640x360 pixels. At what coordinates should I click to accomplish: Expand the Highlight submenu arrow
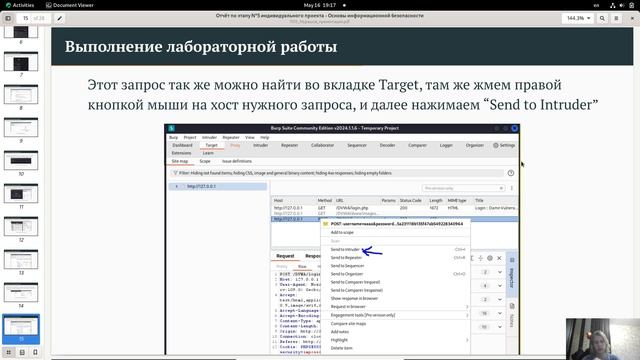point(467,340)
